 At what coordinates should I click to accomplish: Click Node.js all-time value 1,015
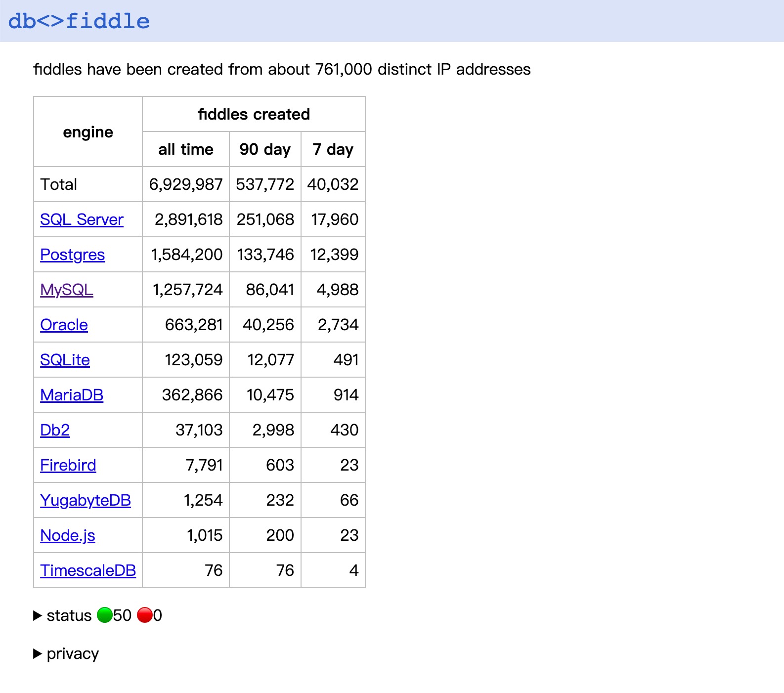coord(205,535)
